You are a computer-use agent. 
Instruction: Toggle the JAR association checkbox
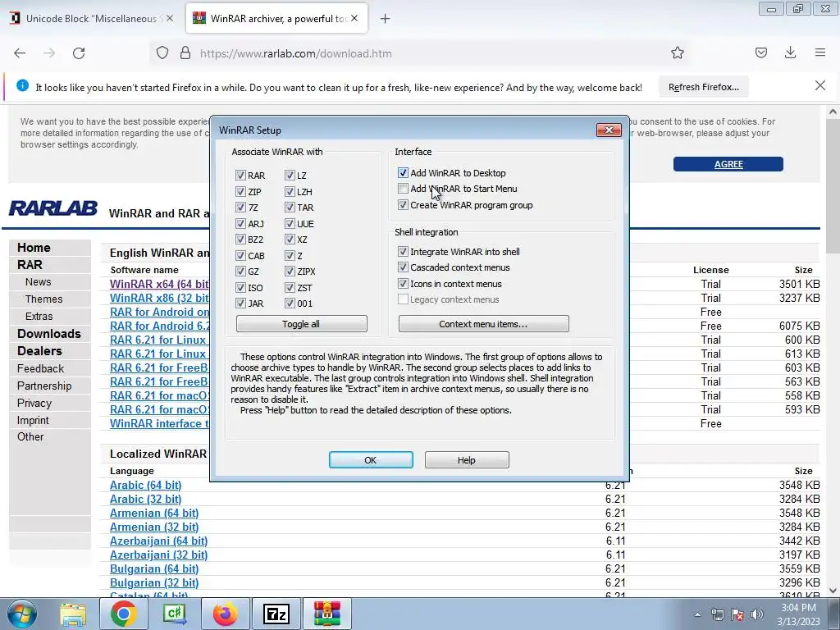[x=240, y=304]
